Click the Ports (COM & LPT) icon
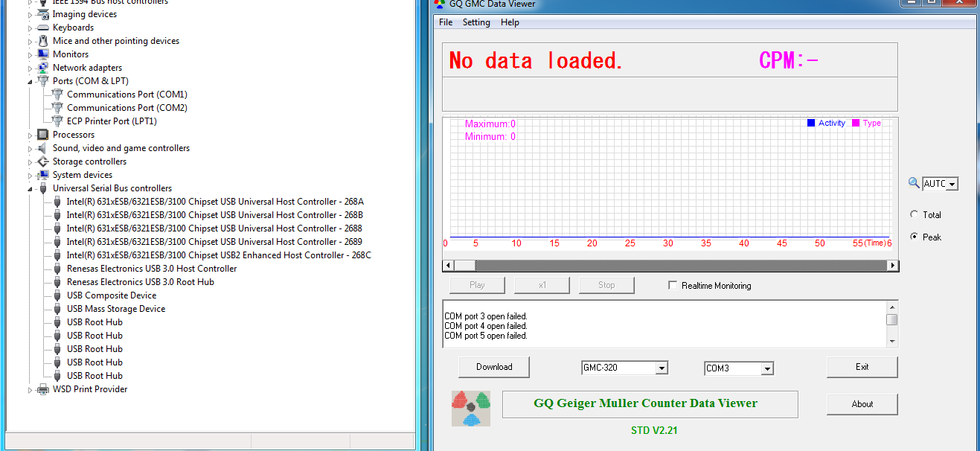This screenshot has width=980, height=451. [x=43, y=81]
